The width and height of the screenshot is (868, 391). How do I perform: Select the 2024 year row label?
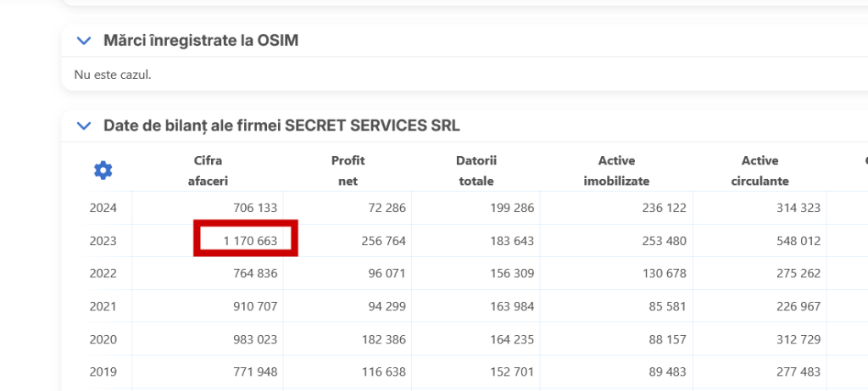(103, 208)
